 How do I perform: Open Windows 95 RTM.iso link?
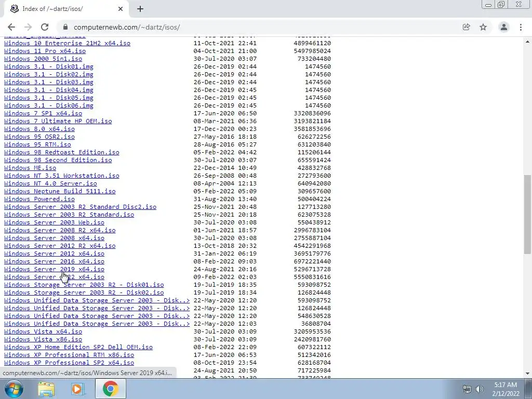[x=37, y=144]
